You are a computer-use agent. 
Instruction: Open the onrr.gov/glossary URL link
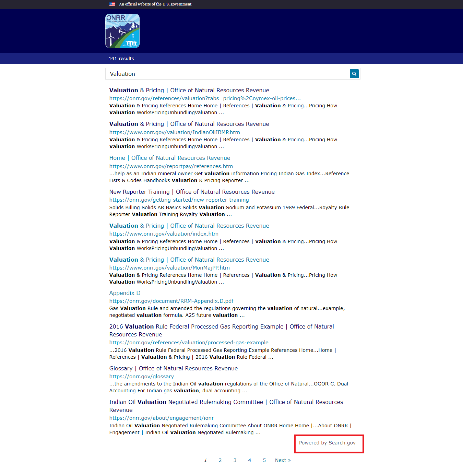pos(141,377)
